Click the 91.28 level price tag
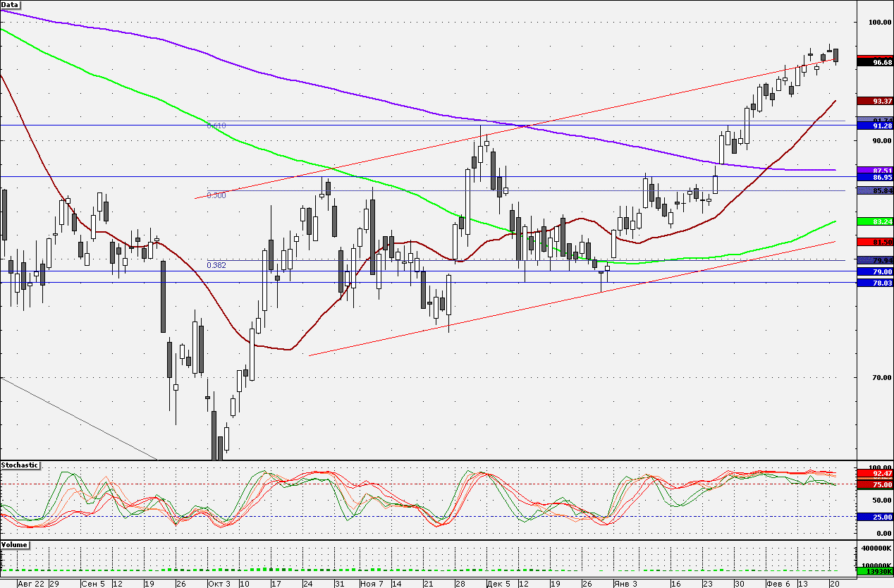This screenshot has height=588, width=894. (874, 125)
